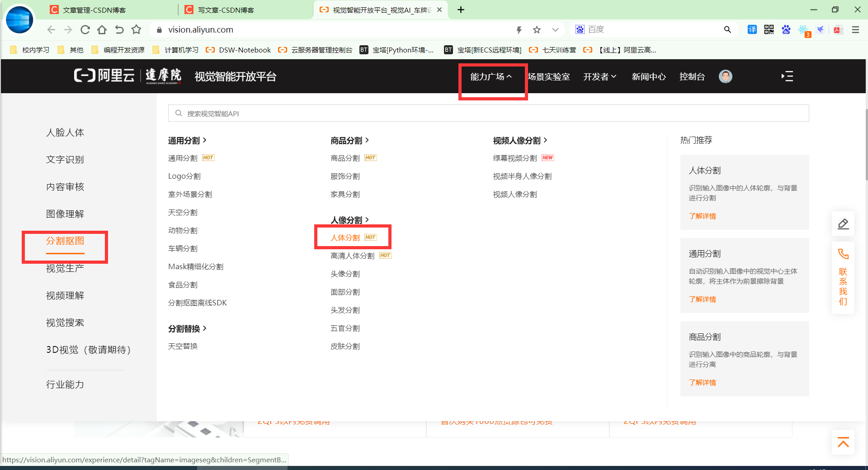Open the Mask精细化分割 link
The height and width of the screenshot is (470, 868).
196,267
